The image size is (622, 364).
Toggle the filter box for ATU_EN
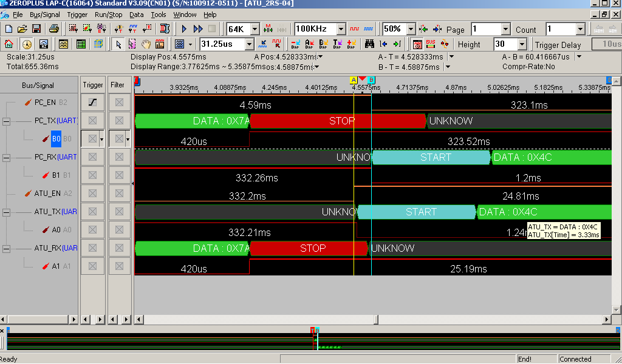[119, 194]
